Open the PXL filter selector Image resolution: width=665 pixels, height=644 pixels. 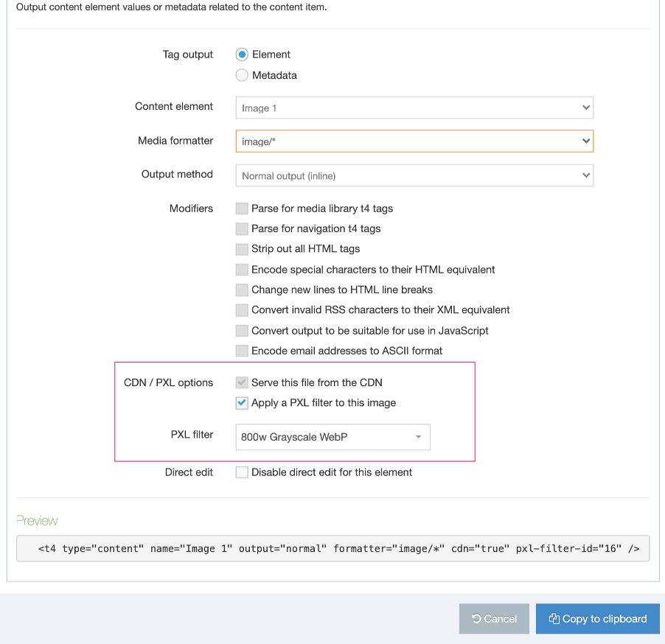[332, 437]
